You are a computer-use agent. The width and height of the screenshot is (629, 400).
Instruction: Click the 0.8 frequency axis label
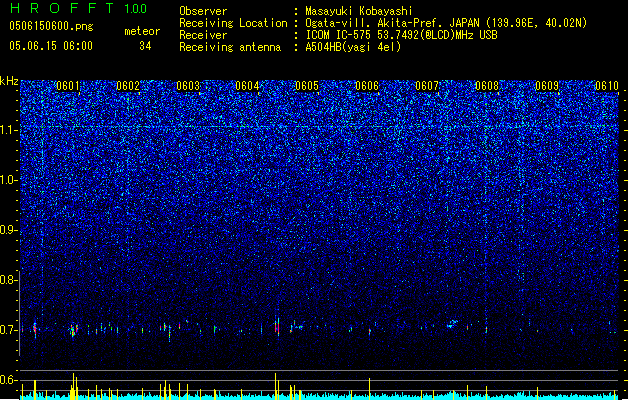pyautogui.click(x=7, y=280)
